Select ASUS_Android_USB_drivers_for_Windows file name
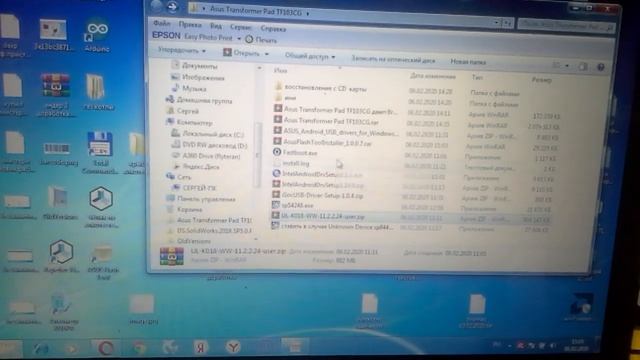This screenshot has width=640, height=360. [340, 133]
